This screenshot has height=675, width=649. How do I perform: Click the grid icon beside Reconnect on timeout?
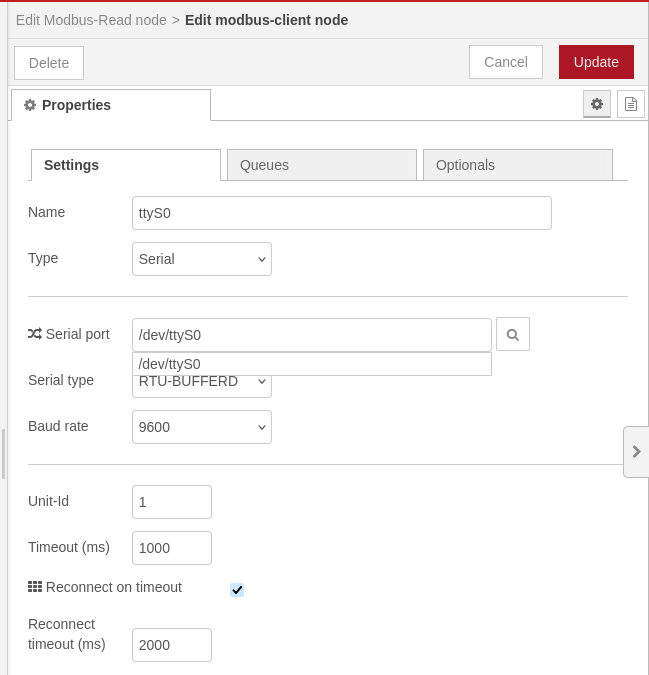tap(35, 587)
